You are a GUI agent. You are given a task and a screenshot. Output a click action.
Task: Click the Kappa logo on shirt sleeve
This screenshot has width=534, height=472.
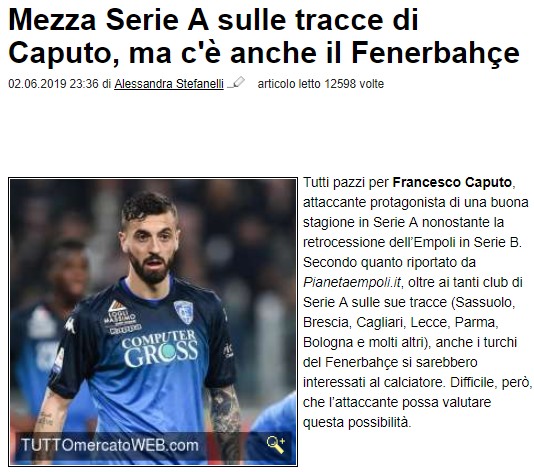click(70, 325)
